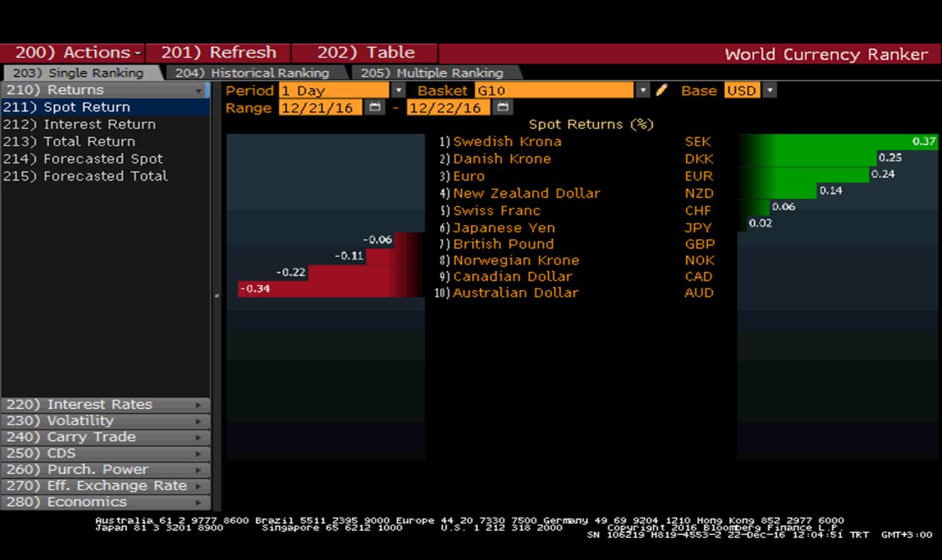Viewport: 942px width, 560px height.
Task: Switch to 203) Single Ranking tab
Action: [x=79, y=73]
